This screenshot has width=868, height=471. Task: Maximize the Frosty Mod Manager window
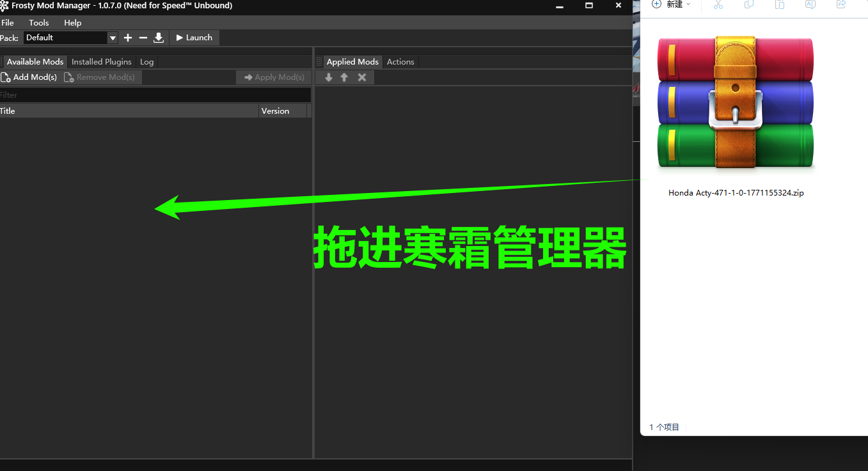click(x=589, y=5)
